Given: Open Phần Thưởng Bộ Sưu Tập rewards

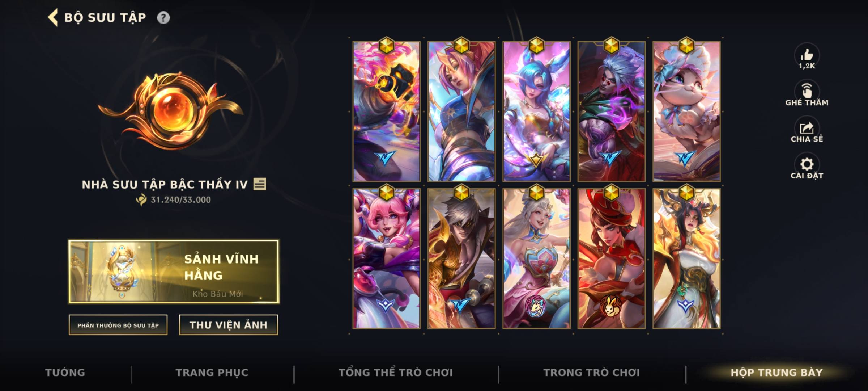Looking at the screenshot, I should coord(118,325).
